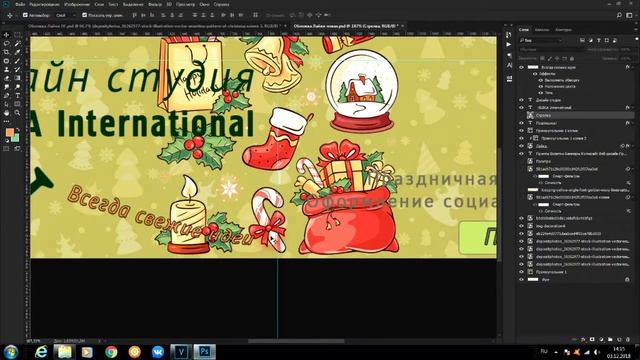Select the Brush tool
640x360 pixels.
[17, 61]
